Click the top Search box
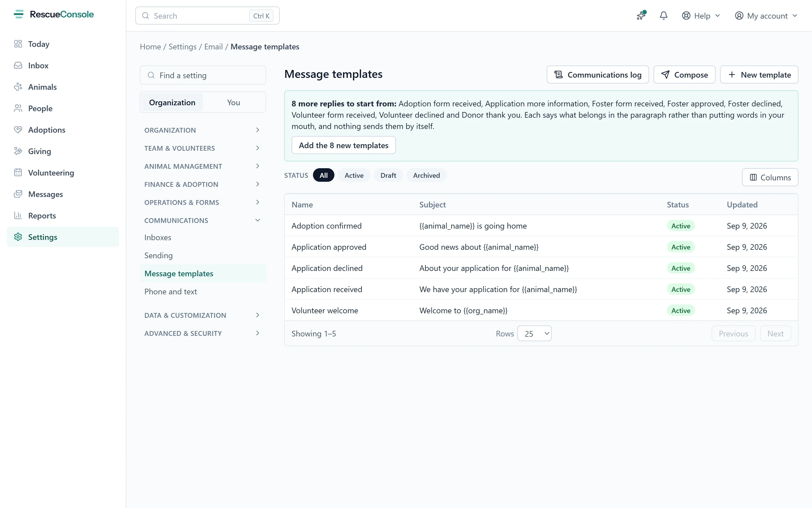 (x=207, y=16)
